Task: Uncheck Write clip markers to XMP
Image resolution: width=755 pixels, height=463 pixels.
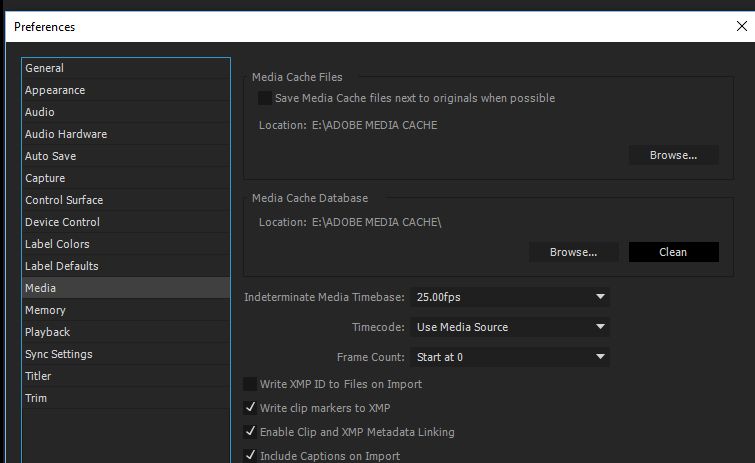Action: (251, 408)
